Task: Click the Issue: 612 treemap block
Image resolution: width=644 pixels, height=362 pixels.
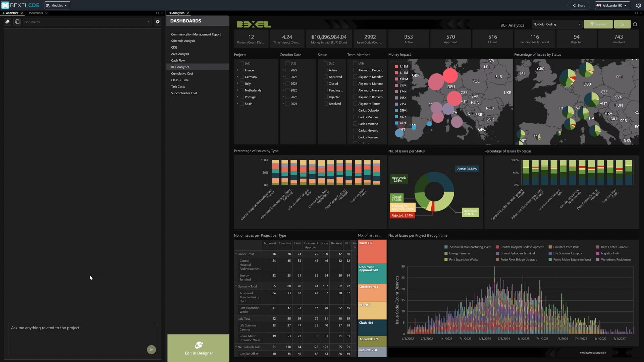Action: (x=372, y=252)
